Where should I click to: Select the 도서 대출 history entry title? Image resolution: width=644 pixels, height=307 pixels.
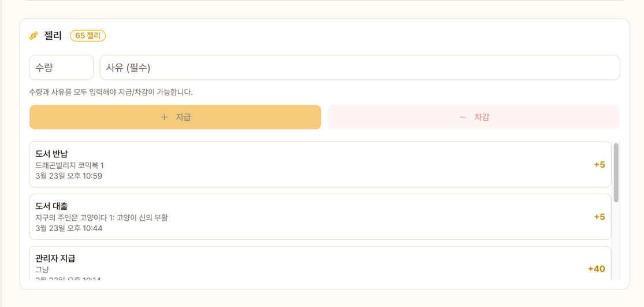tap(51, 206)
